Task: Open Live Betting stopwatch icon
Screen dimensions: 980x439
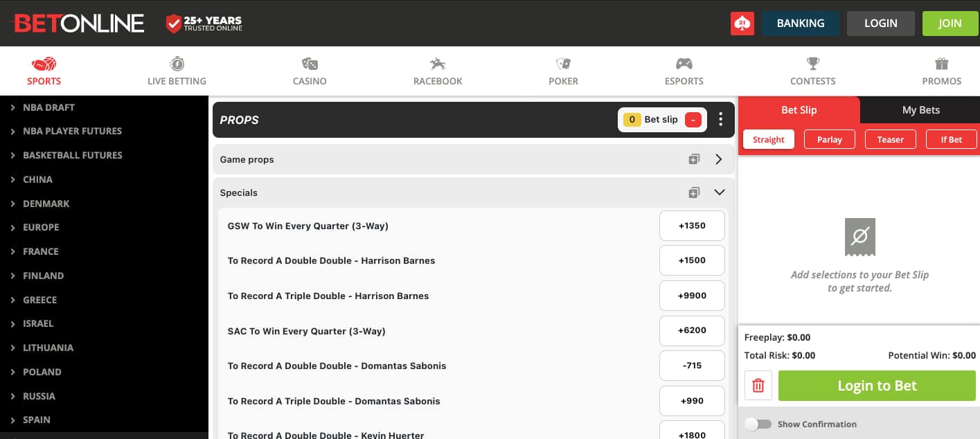Action: click(177, 64)
